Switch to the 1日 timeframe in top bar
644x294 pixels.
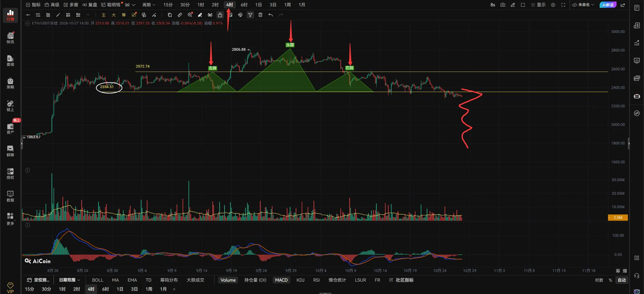258,5
